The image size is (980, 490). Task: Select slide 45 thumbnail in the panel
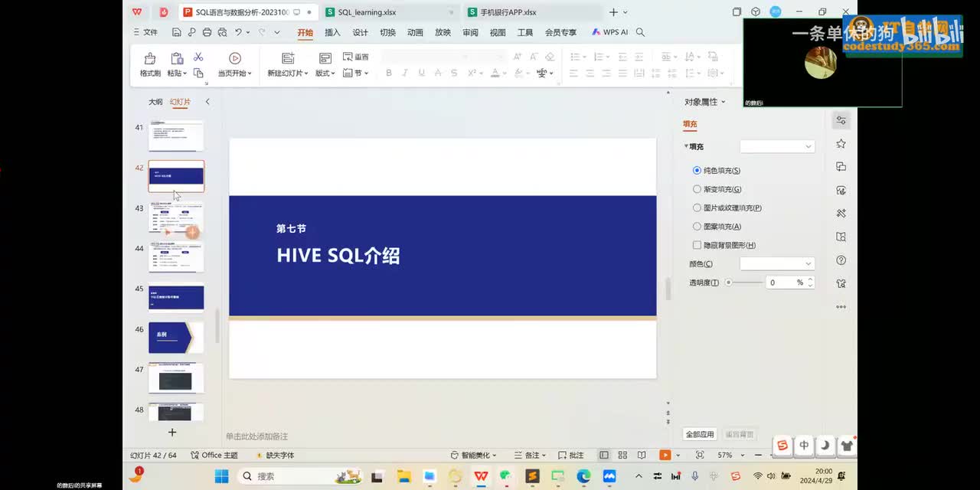(176, 298)
